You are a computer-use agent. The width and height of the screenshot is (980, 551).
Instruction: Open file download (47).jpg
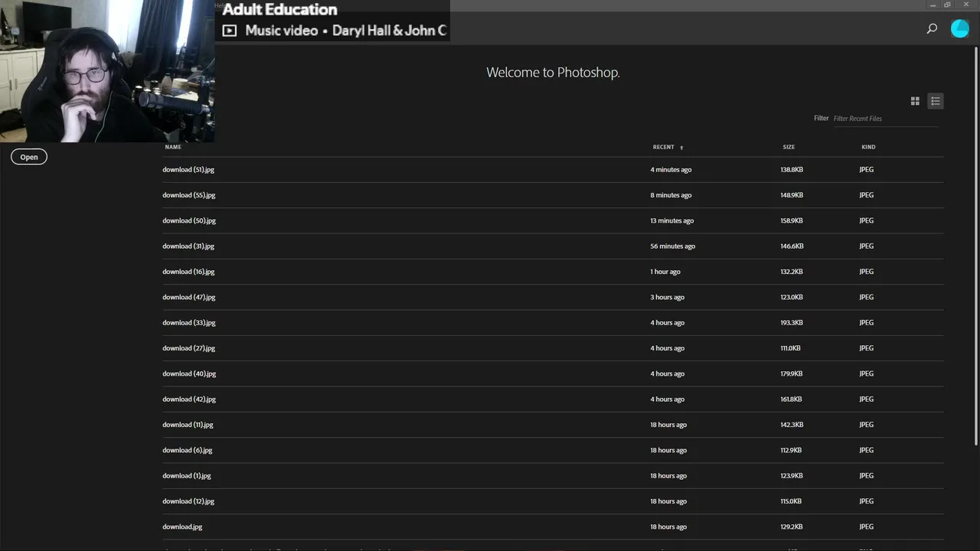[x=188, y=297]
